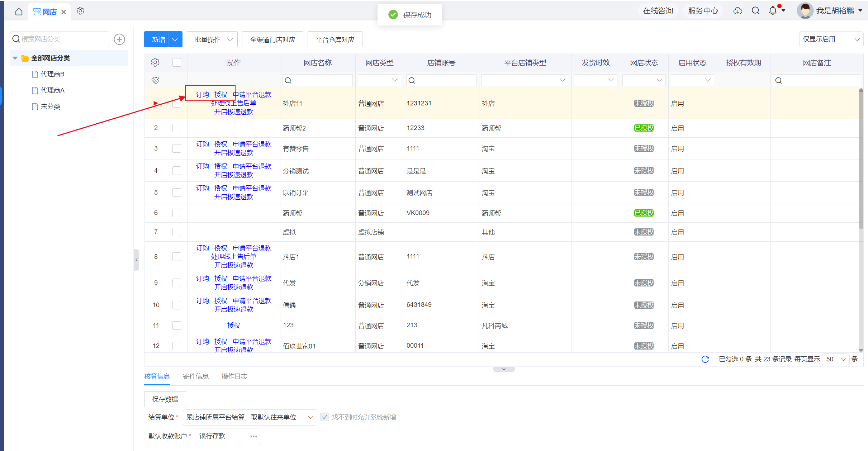Click search icon in 网店名称 filter

click(288, 80)
